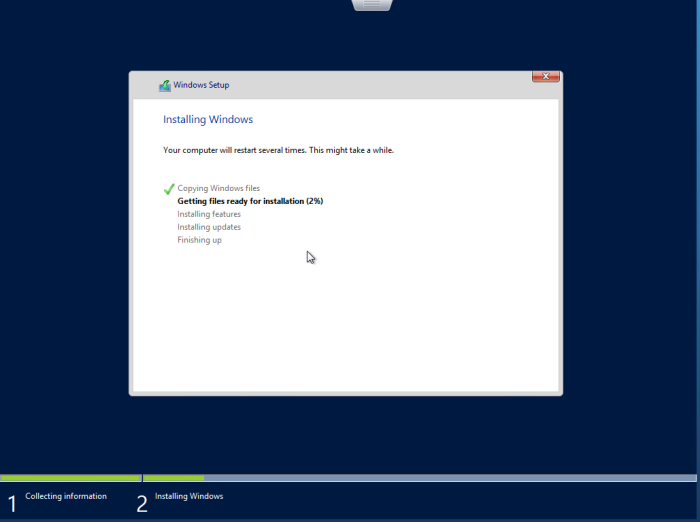The height and width of the screenshot is (522, 700).
Task: Close the Windows Setup dialog
Action: click(546, 76)
